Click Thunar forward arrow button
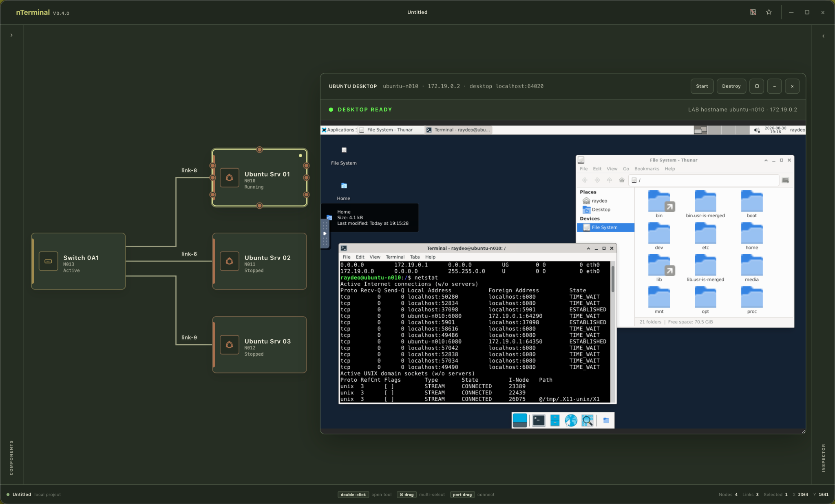Viewport: 835px width, 504px height. pos(597,180)
